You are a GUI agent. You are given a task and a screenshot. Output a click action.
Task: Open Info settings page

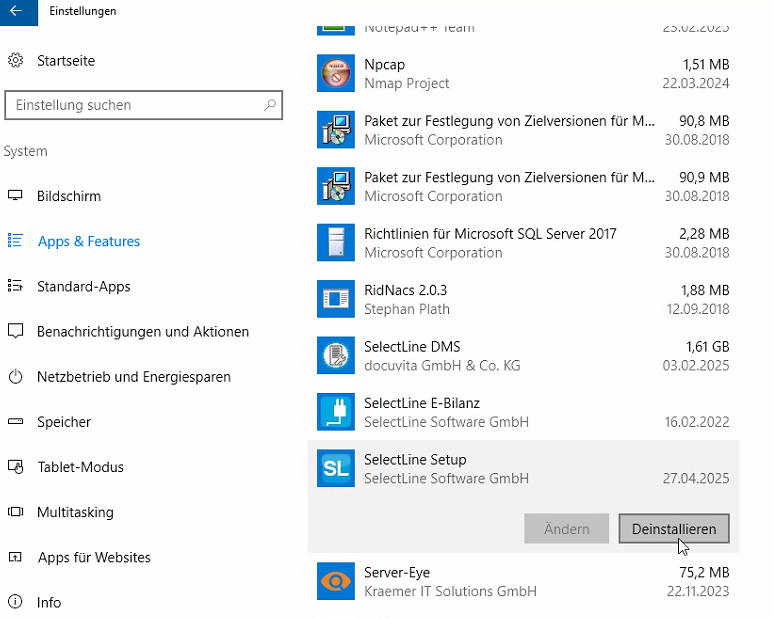(x=49, y=602)
